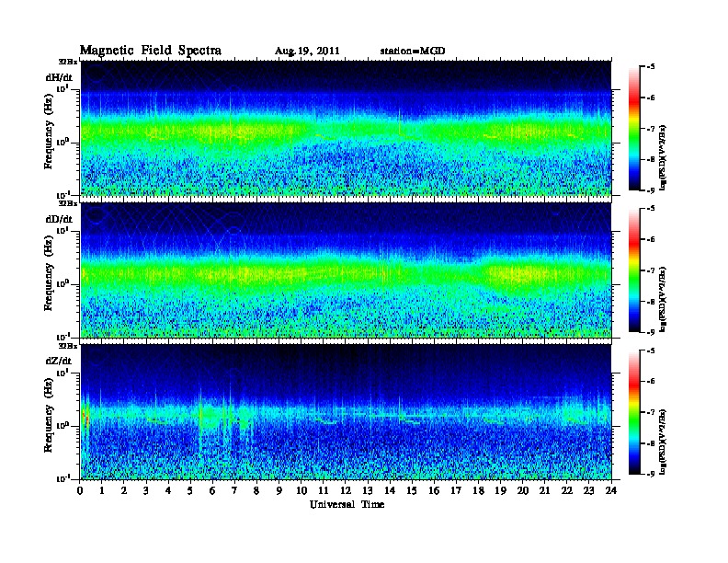
Task: Click hour tick label "11" on time axis
Action: pyautogui.click(x=324, y=491)
